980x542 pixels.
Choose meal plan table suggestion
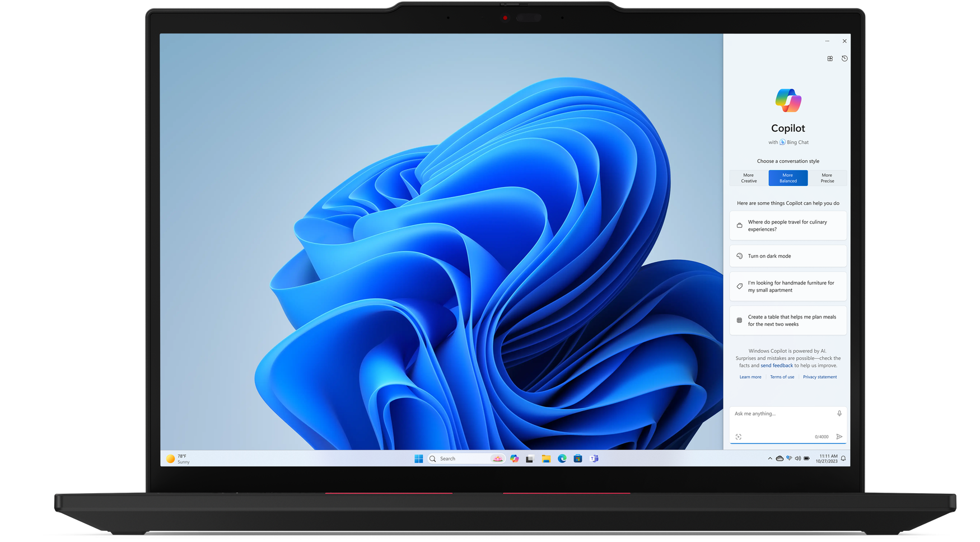(788, 320)
